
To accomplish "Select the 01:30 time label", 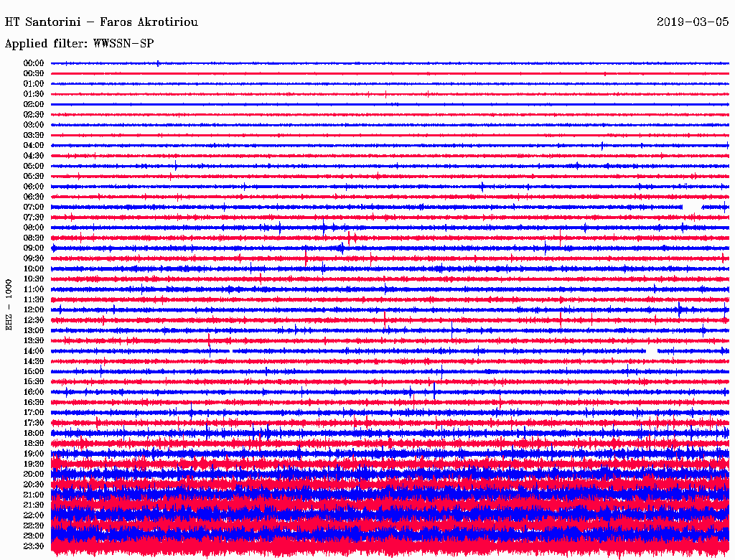I will tap(34, 94).
